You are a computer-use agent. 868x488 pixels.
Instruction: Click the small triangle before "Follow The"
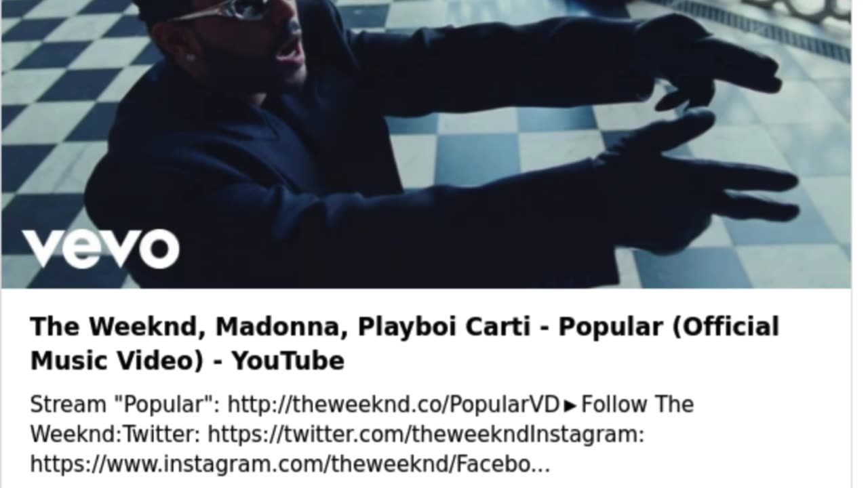pos(570,405)
